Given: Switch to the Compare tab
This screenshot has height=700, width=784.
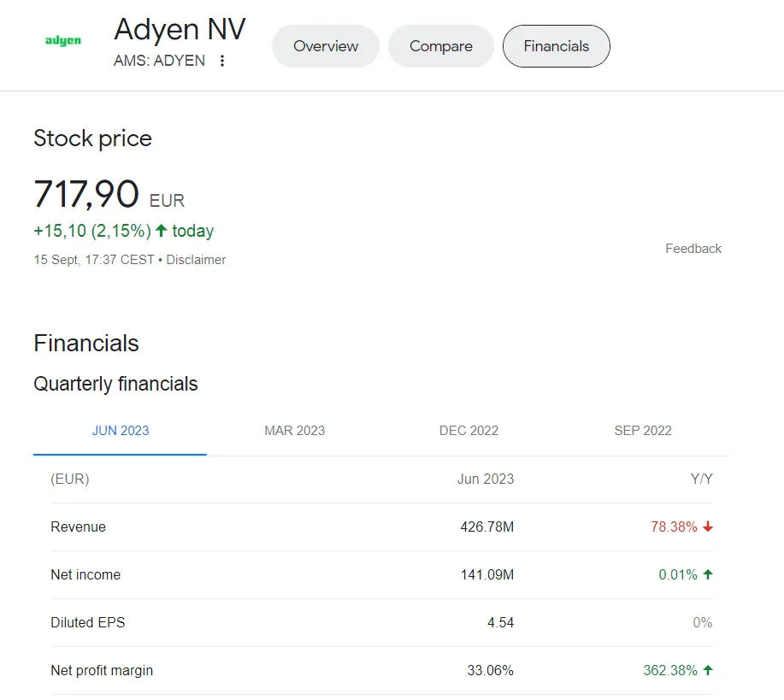Looking at the screenshot, I should coord(440,46).
